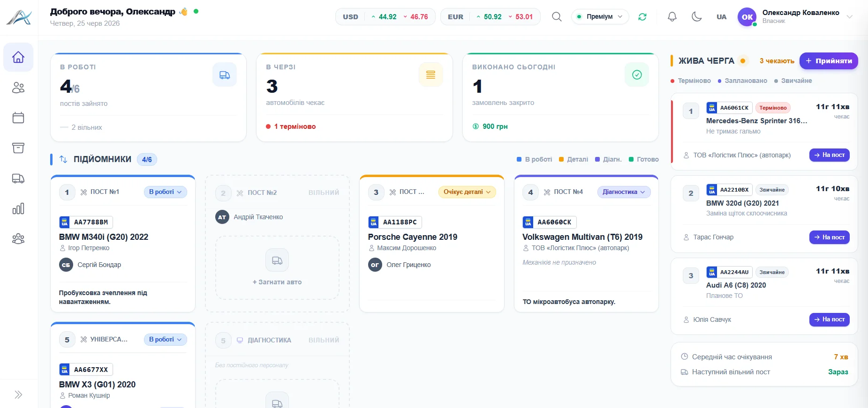Screen dimensions: 868x408
Task: Click the СБ avatar of Сергій Бондар
Action: click(66, 265)
